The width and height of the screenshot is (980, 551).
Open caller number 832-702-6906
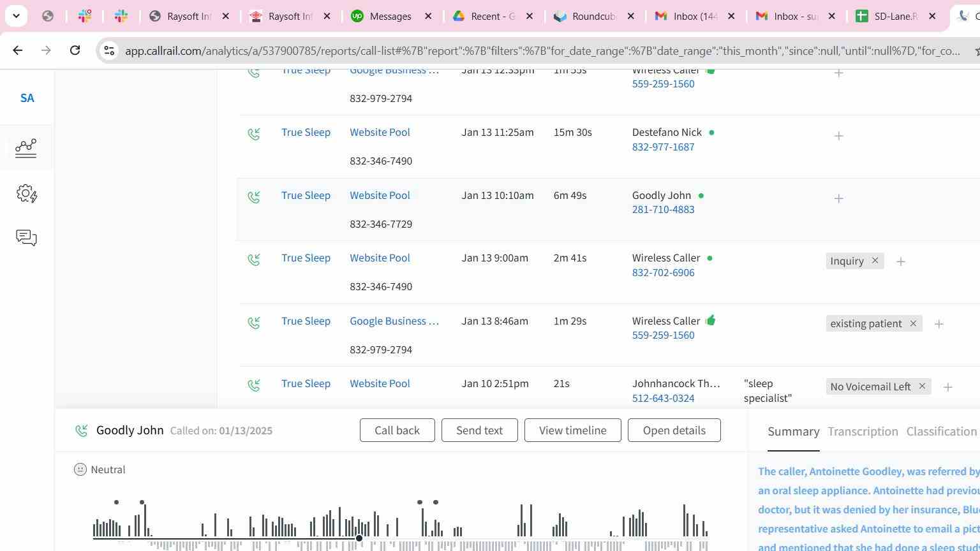663,272
